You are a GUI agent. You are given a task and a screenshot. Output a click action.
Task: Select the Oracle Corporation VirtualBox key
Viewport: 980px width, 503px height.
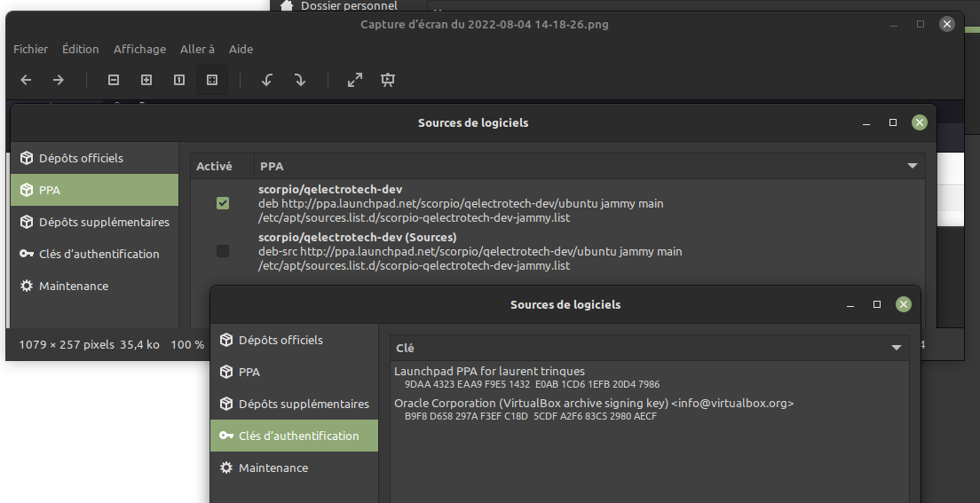tap(594, 404)
